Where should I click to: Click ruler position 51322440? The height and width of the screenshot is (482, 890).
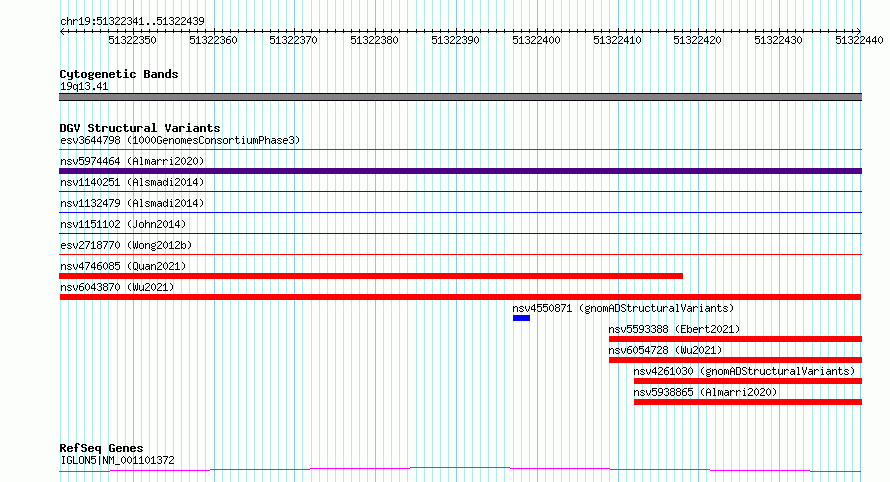click(859, 40)
